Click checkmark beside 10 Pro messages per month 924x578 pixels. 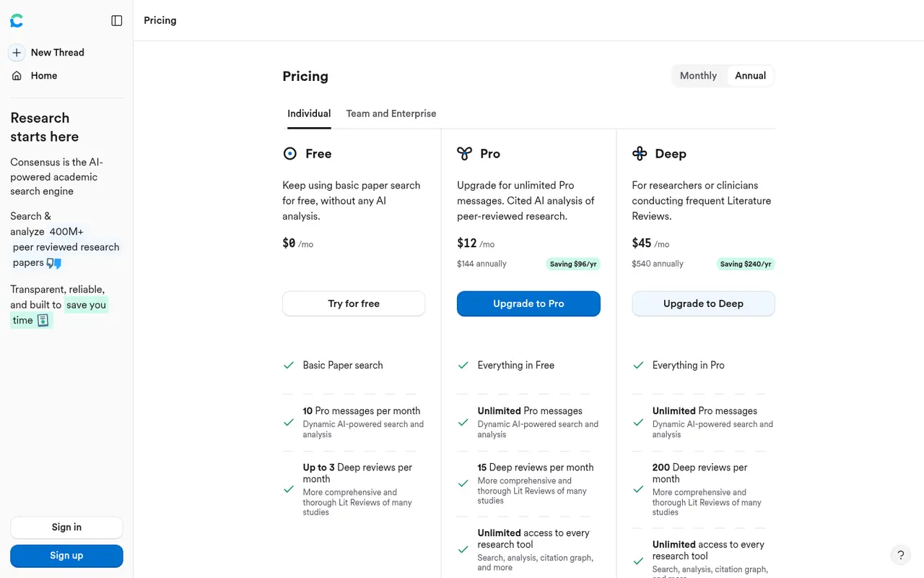289,422
